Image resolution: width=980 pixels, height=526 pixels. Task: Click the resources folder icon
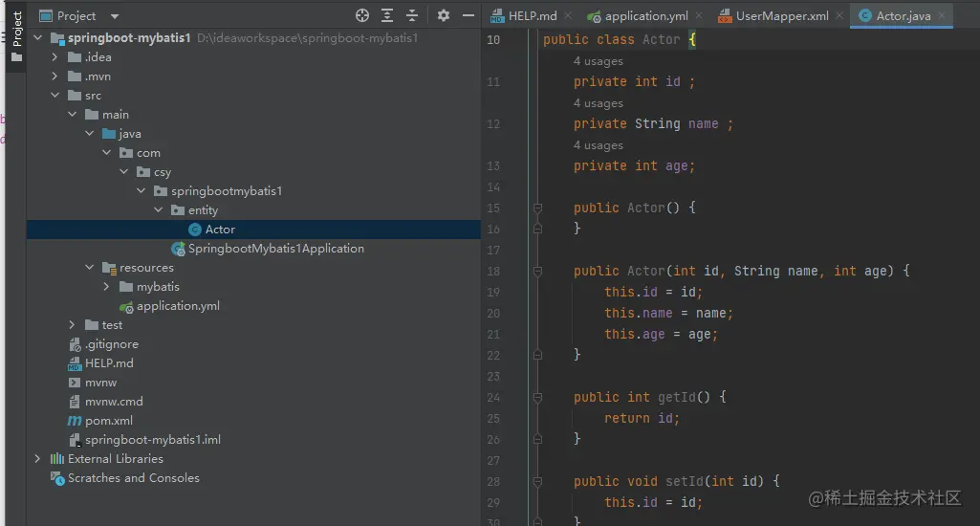pyautogui.click(x=109, y=269)
